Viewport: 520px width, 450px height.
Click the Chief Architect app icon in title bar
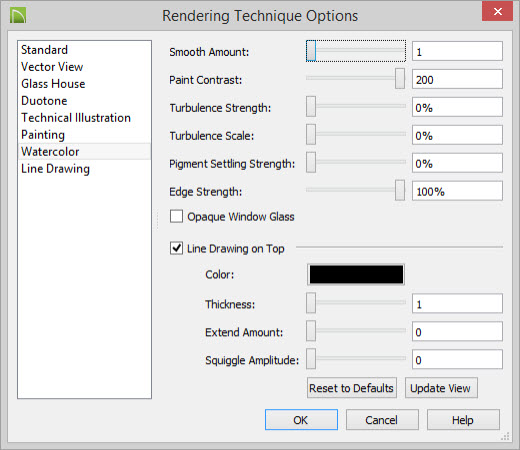[18, 15]
